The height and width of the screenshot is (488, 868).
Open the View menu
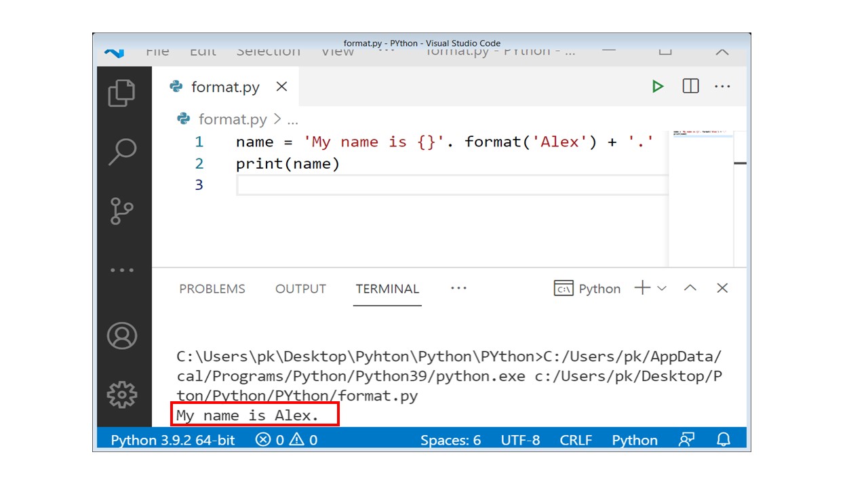click(337, 51)
